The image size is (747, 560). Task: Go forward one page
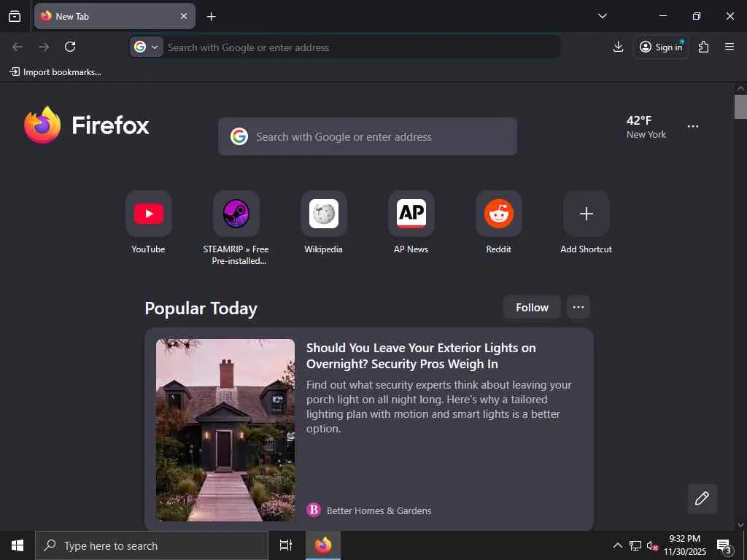[x=44, y=47]
